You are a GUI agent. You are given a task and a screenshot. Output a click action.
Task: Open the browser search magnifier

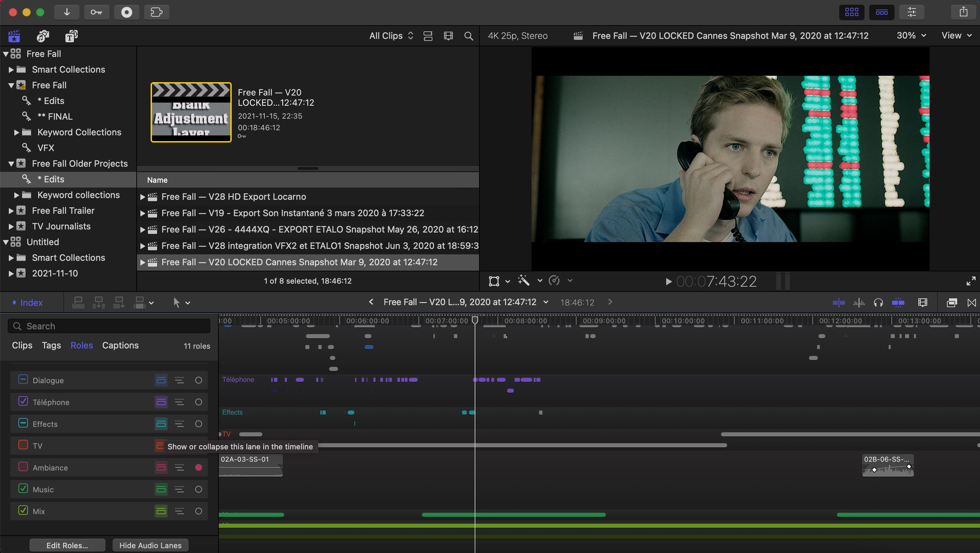(x=469, y=36)
